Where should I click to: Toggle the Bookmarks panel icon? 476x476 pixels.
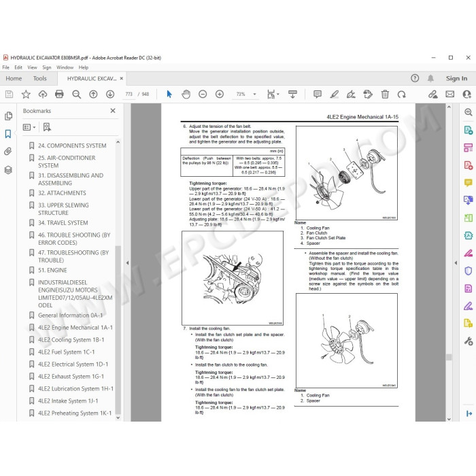click(x=8, y=134)
